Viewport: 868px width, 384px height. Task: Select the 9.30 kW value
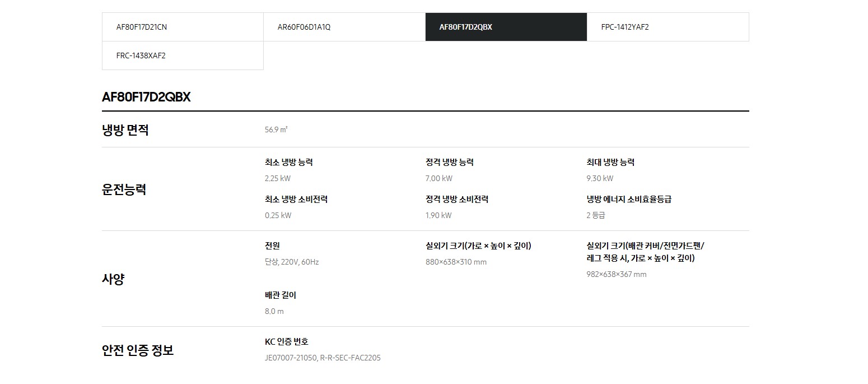tap(600, 178)
